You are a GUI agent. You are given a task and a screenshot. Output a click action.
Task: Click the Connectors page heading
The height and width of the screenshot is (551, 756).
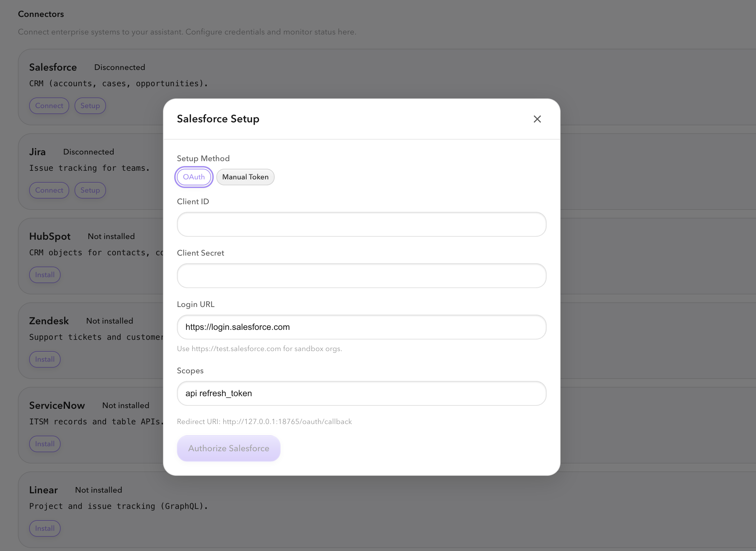(41, 14)
